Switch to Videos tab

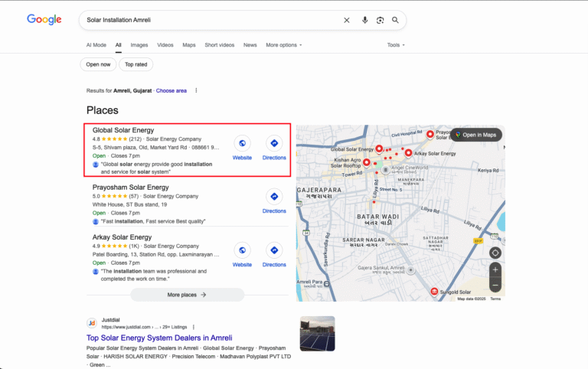[x=165, y=45]
